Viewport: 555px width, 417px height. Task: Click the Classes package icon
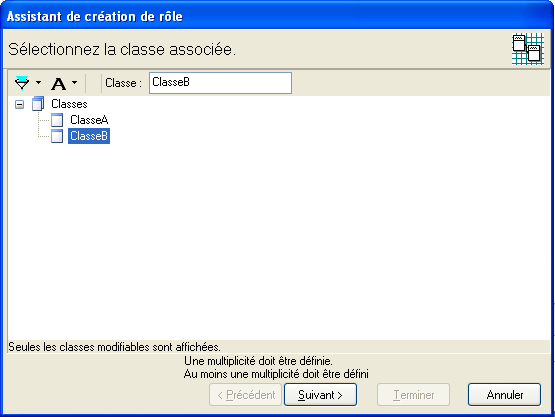click(38, 104)
